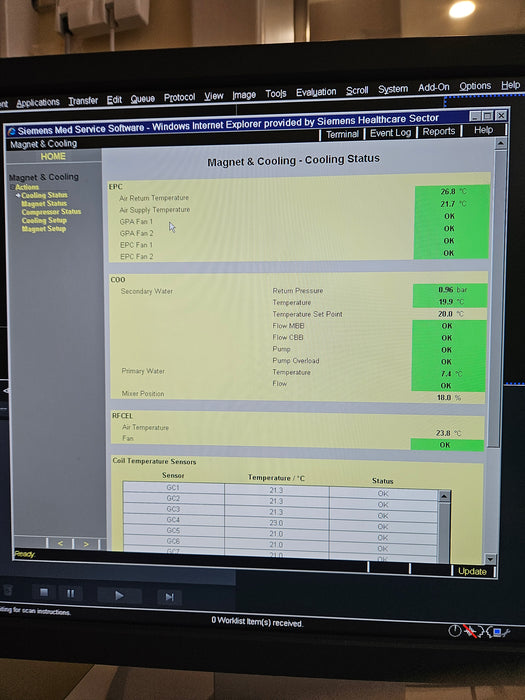This screenshot has height=700, width=525.
Task: Click the play button
Action: [x=119, y=595]
